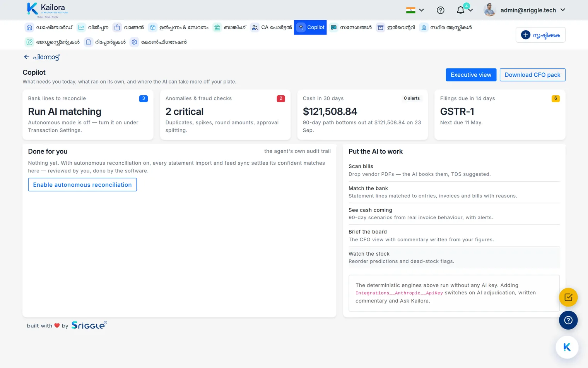Open the CA Portal menu item

pos(271,28)
